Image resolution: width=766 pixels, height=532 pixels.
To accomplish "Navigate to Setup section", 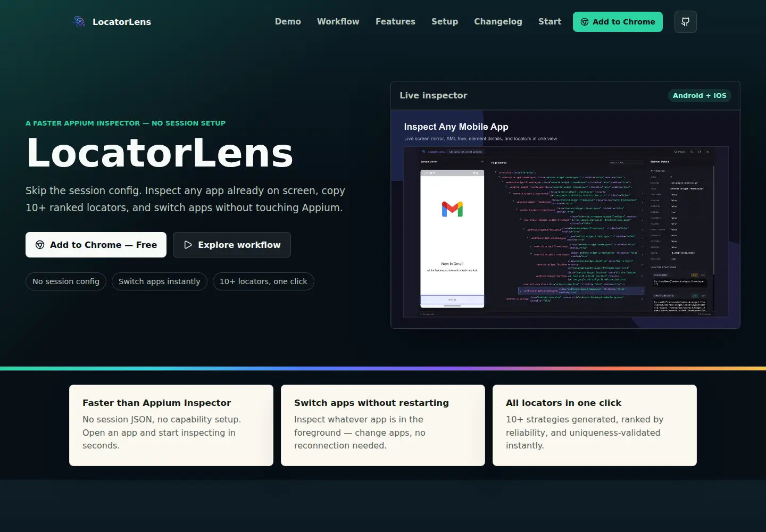I will [x=445, y=22].
